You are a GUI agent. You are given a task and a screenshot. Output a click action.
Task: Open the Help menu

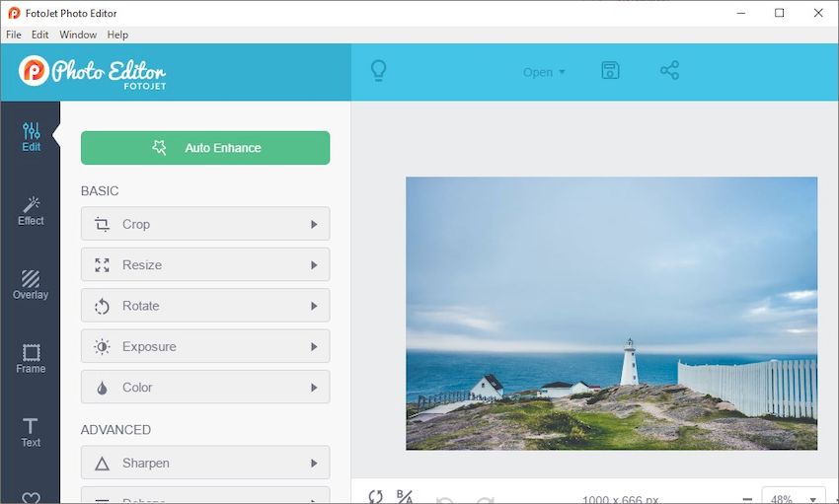pos(117,35)
